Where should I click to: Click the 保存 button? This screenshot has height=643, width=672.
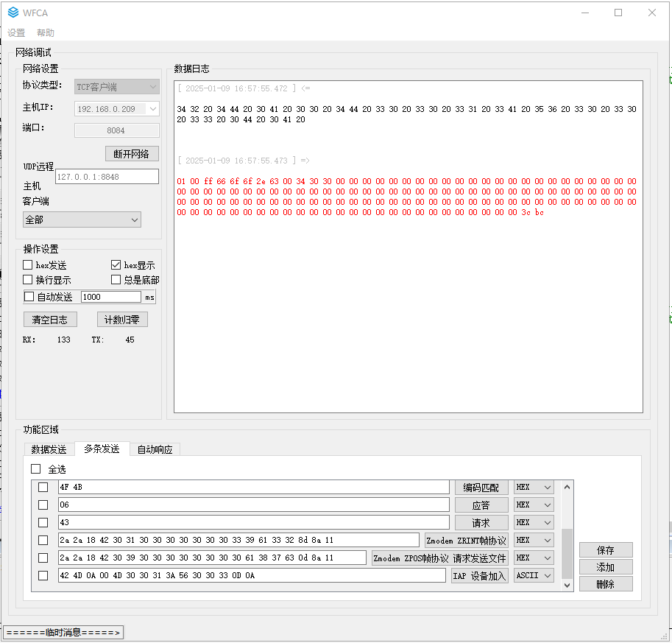605,550
